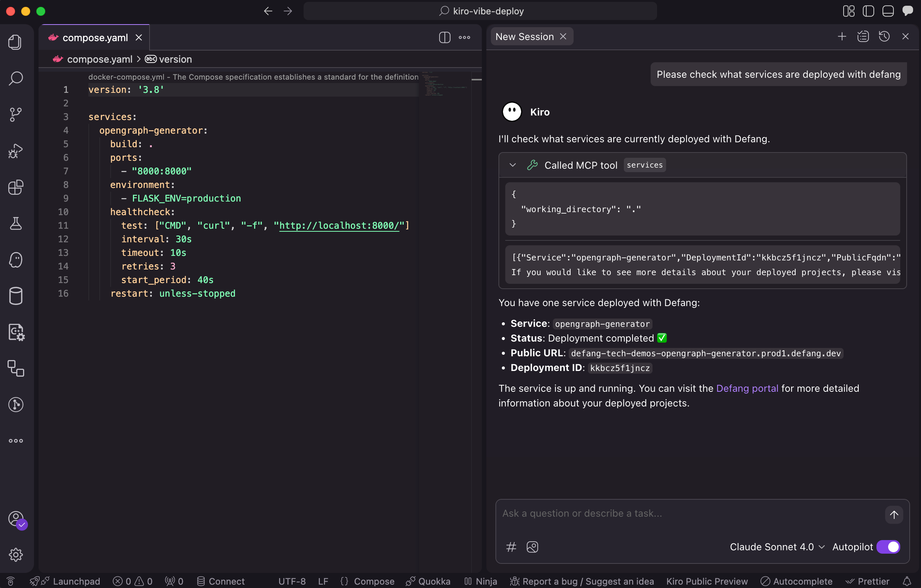
Task: Open the Extensions view
Action: (15, 187)
